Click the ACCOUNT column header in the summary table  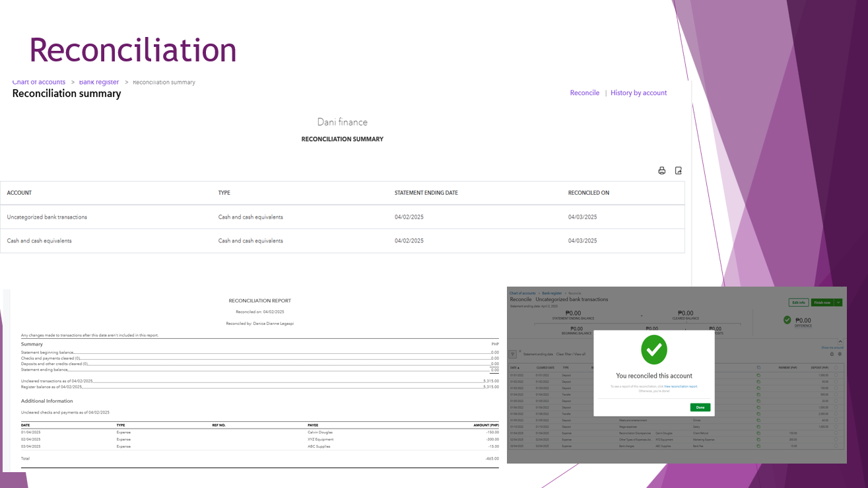pos(19,193)
